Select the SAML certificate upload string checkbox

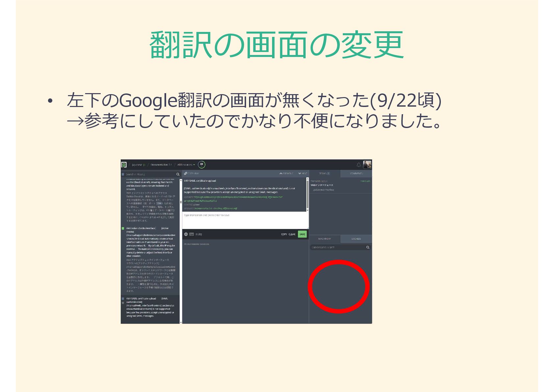click(123, 299)
